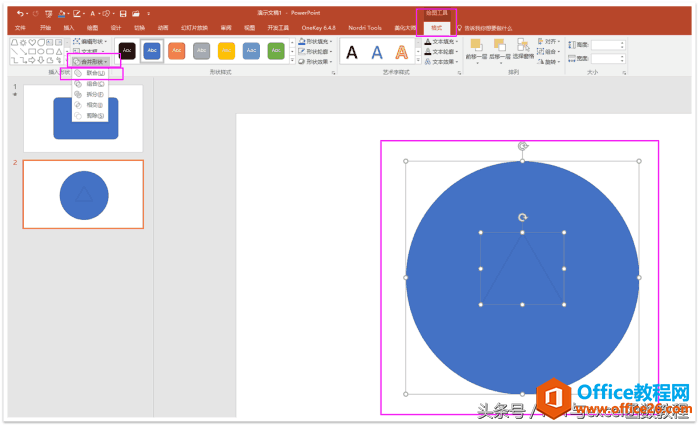Choose Union (联合) from merge shapes menu
Image resolution: width=699 pixels, height=426 pixels.
point(93,73)
